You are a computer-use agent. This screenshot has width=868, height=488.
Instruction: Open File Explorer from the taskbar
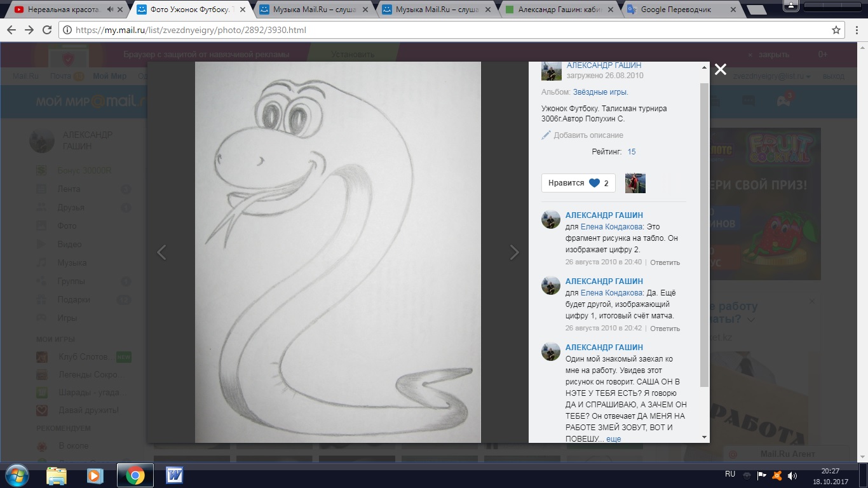click(x=57, y=475)
